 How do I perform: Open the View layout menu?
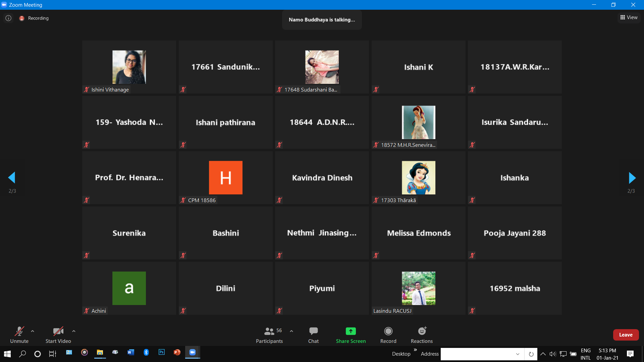[629, 17]
